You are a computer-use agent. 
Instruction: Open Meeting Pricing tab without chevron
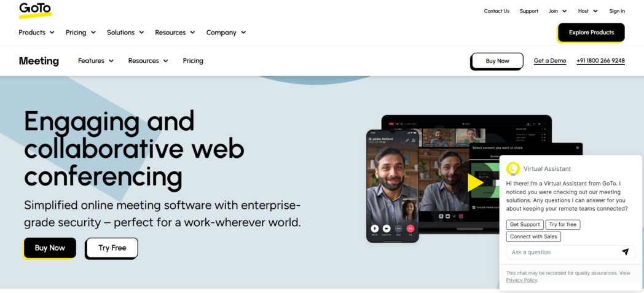pyautogui.click(x=193, y=61)
